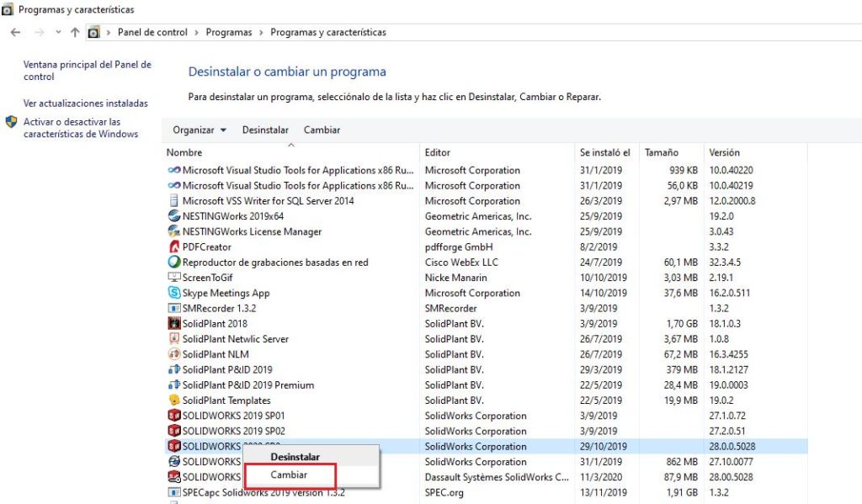Select the size value '862 MB'

coord(682,462)
